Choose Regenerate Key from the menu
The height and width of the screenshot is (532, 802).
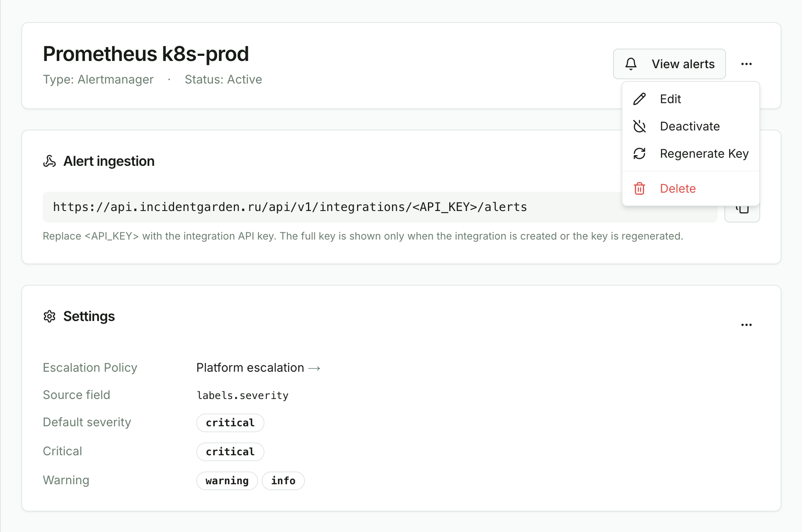click(x=691, y=153)
